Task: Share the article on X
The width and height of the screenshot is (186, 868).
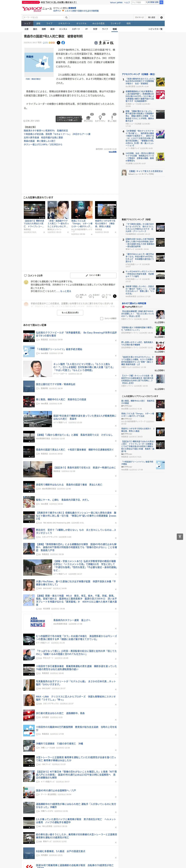Action: click(58, 43)
